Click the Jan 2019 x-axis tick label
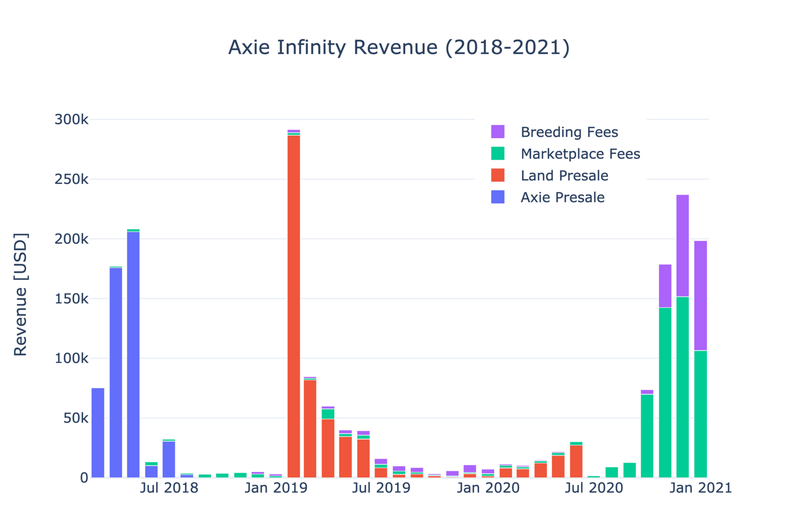788x532 pixels. click(x=276, y=488)
